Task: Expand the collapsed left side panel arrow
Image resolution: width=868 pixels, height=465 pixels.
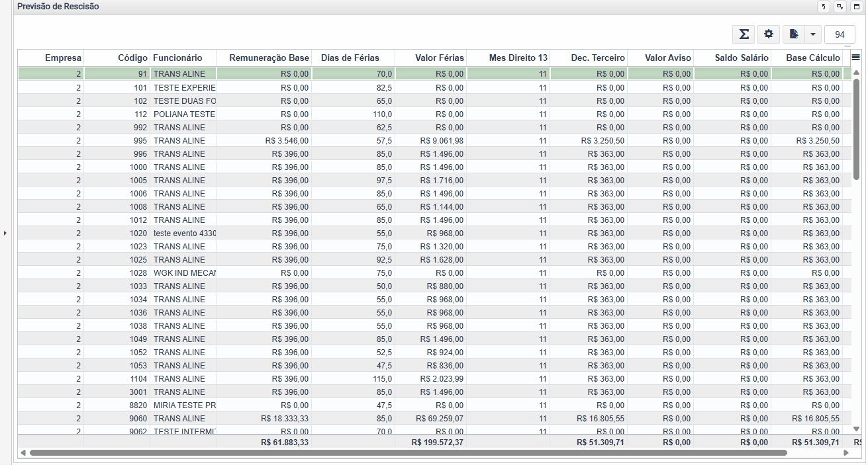Action: [x=5, y=233]
